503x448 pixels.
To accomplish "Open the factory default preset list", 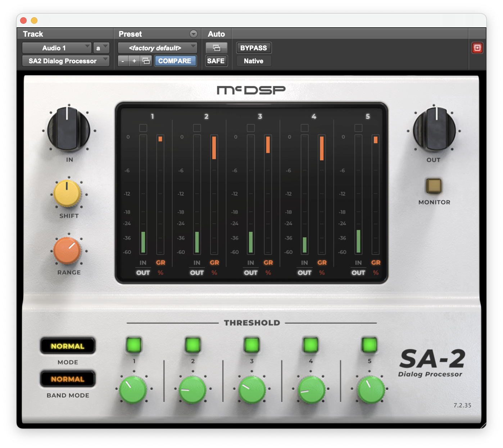I will coord(158,48).
